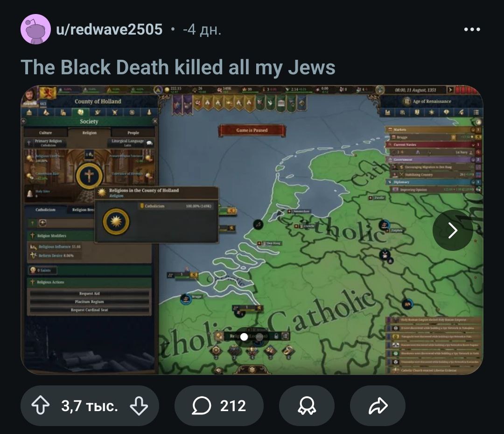
Task: Click the Request Aid button
Action: tap(89, 293)
